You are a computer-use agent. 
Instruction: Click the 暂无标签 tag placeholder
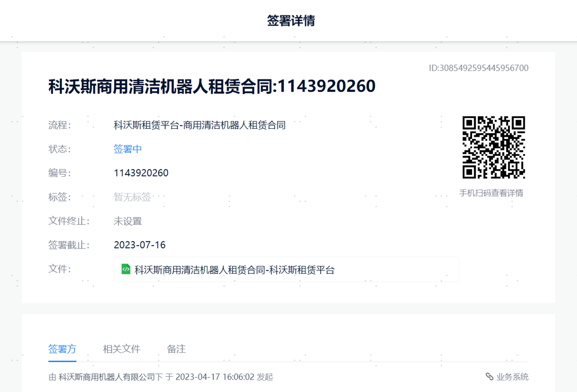(132, 197)
